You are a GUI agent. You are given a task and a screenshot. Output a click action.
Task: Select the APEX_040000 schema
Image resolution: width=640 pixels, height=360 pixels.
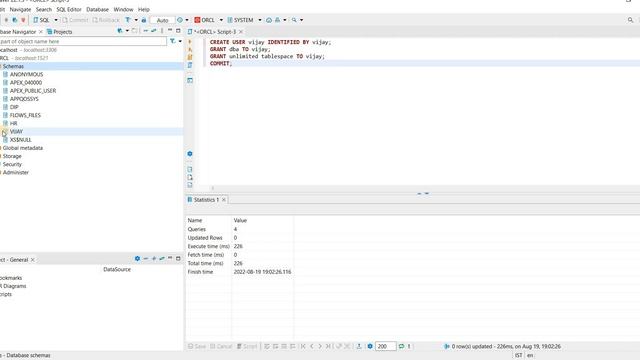coord(26,82)
